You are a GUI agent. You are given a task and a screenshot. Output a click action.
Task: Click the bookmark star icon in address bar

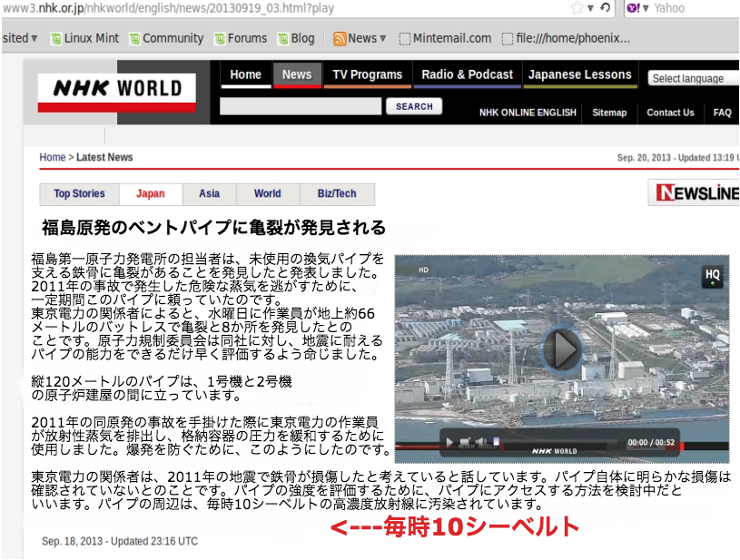(x=577, y=7)
